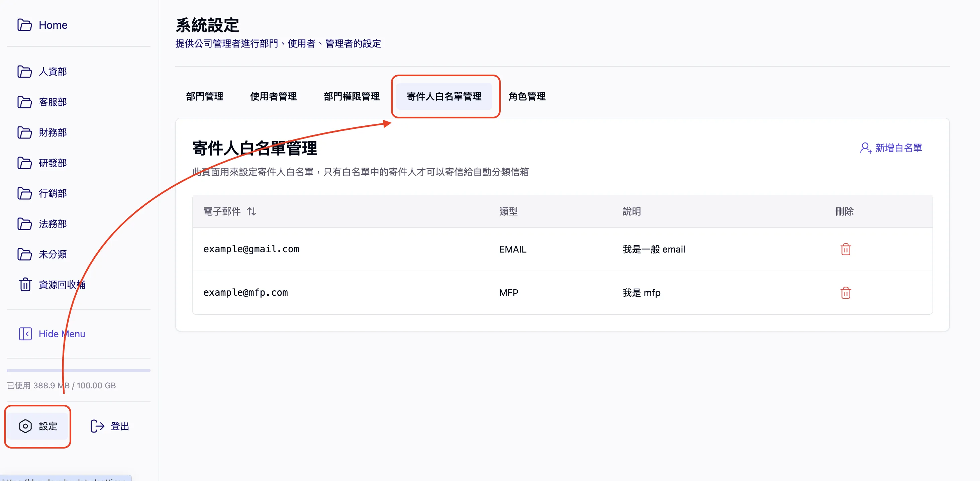Open the 人資部 folder in sidebar
Viewport: 980px width, 481px height.
(x=53, y=72)
